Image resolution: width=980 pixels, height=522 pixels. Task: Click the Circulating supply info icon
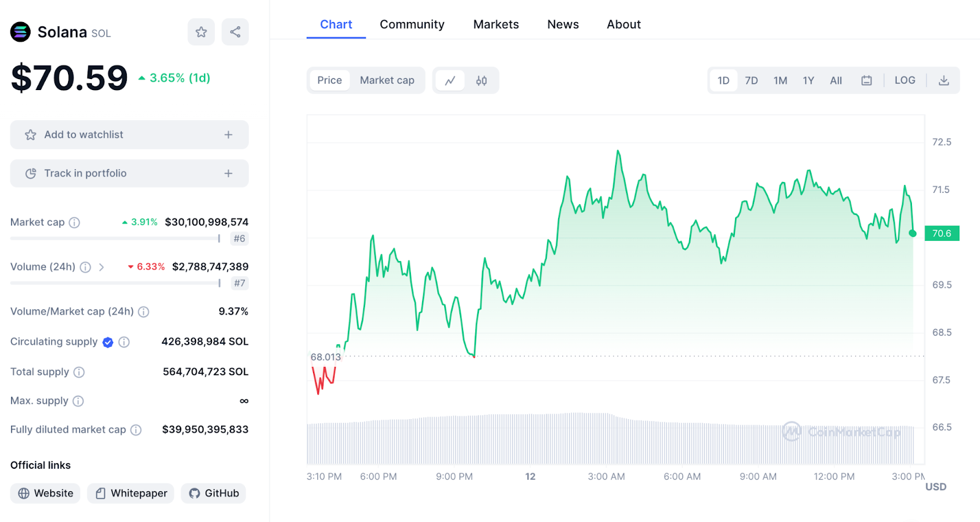click(x=124, y=342)
